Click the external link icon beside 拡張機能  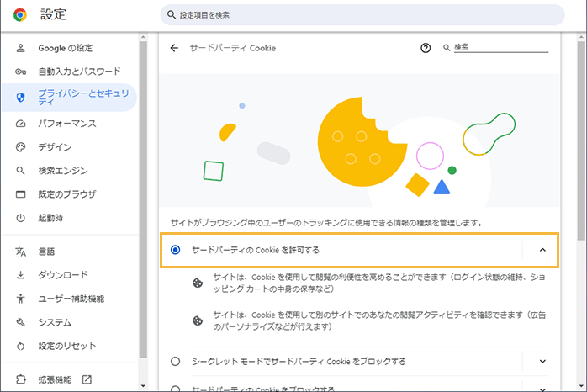[87, 379]
